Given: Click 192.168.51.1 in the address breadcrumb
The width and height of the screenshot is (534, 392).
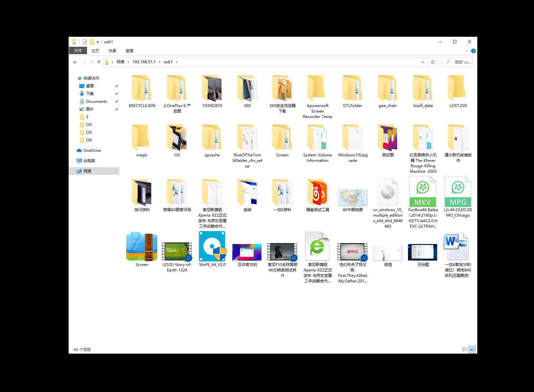Looking at the screenshot, I should click(x=144, y=62).
